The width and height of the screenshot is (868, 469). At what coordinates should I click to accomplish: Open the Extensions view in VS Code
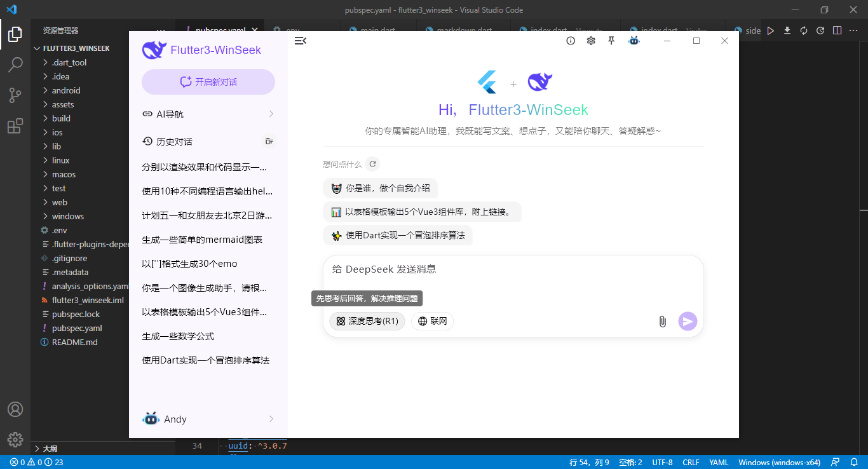point(15,126)
